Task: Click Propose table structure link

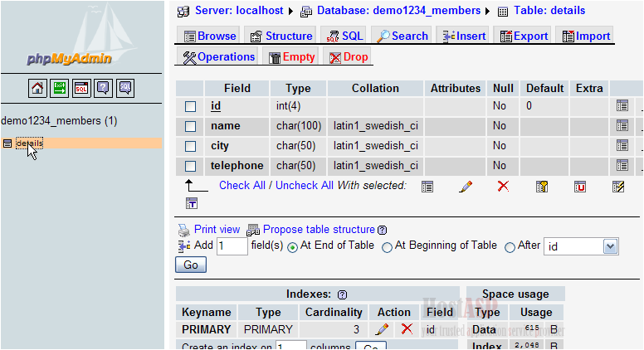Action: (x=319, y=230)
